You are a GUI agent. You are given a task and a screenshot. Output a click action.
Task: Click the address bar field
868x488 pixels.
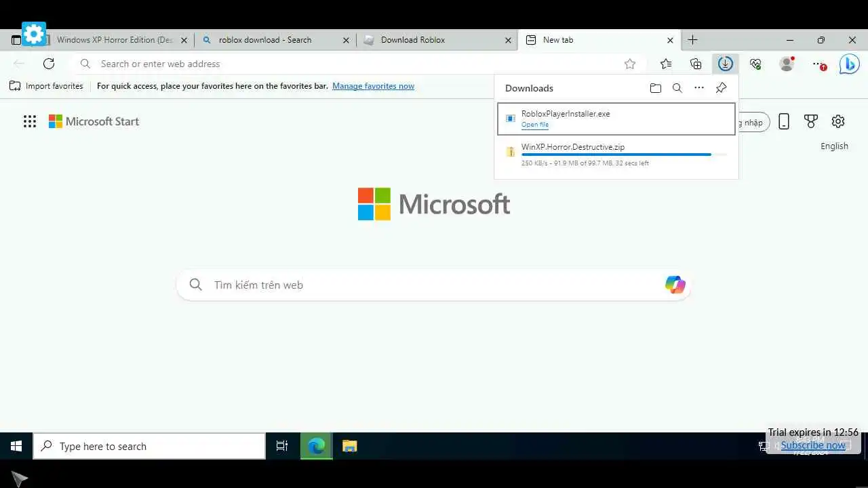coord(359,64)
